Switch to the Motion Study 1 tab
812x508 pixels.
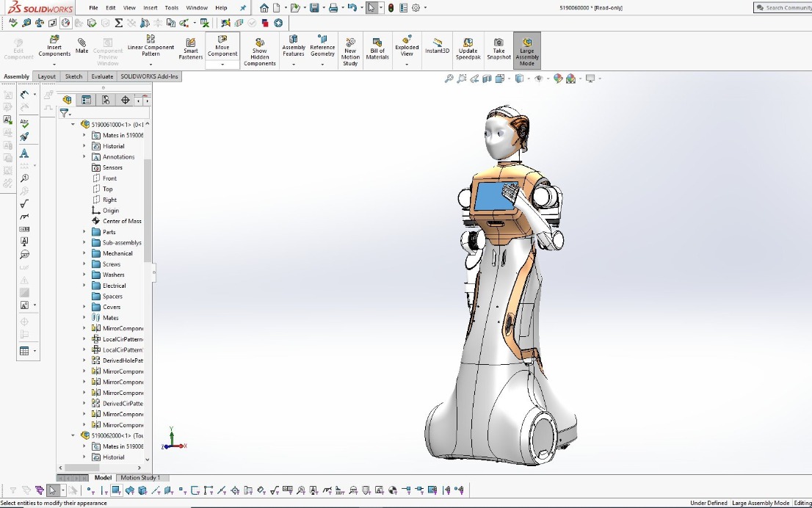click(x=141, y=477)
